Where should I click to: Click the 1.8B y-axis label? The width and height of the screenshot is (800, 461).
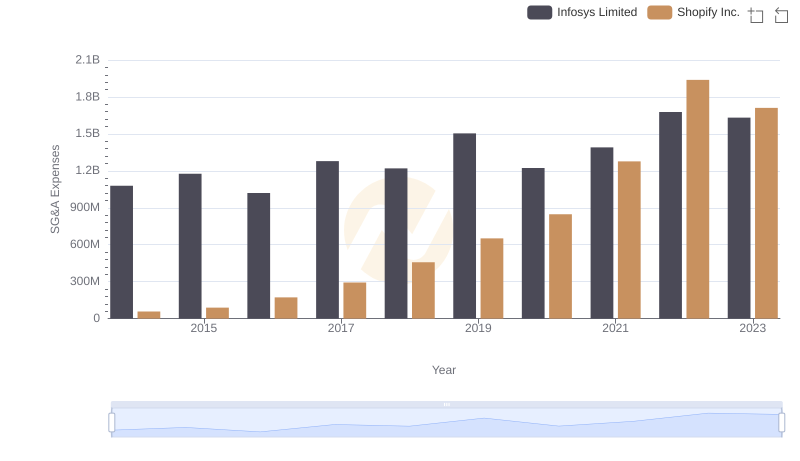[x=88, y=97]
